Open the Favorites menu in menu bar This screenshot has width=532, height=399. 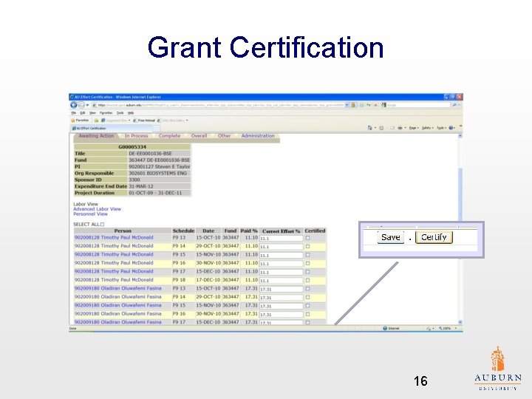(106, 113)
